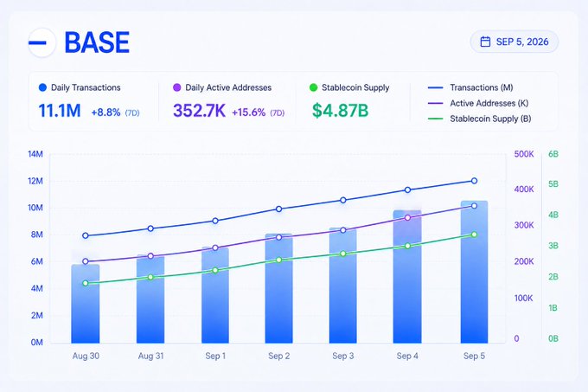Screen dimensions: 588x392
Task: Click green stablecoin point on Sep 5
Action: pos(474,235)
